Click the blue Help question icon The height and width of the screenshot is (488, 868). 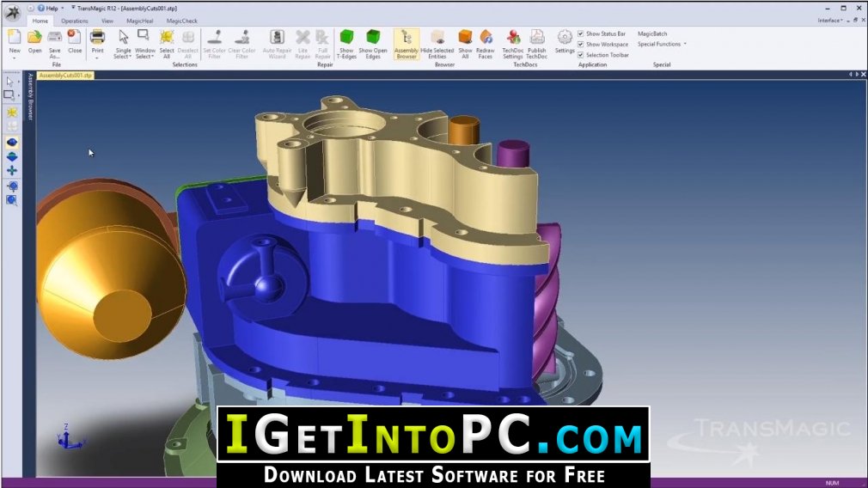point(41,9)
